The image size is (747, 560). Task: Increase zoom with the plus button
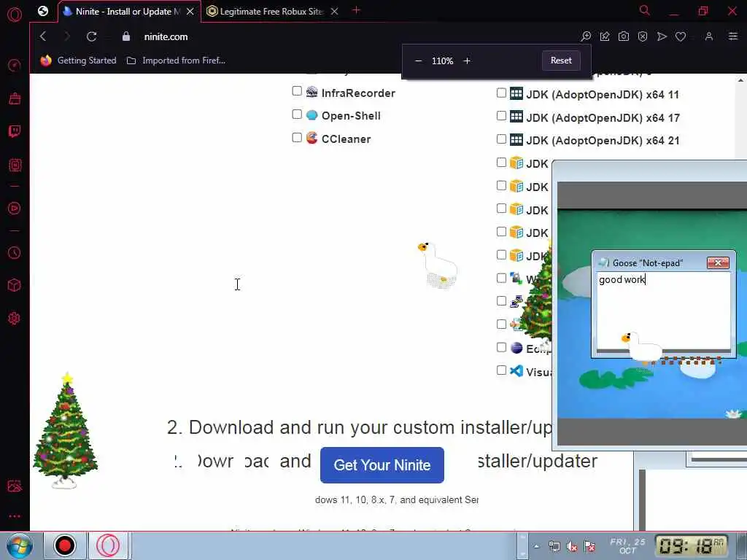467,61
